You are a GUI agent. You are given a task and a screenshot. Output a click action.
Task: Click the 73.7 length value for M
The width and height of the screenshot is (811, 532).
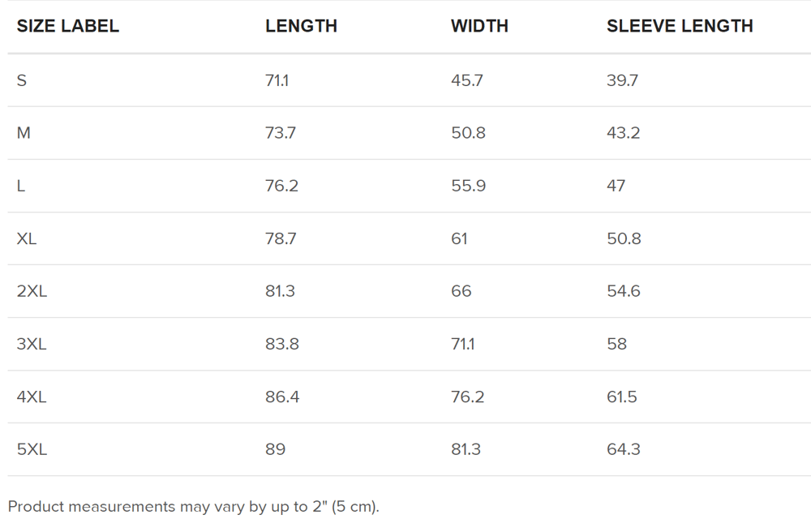point(281,133)
